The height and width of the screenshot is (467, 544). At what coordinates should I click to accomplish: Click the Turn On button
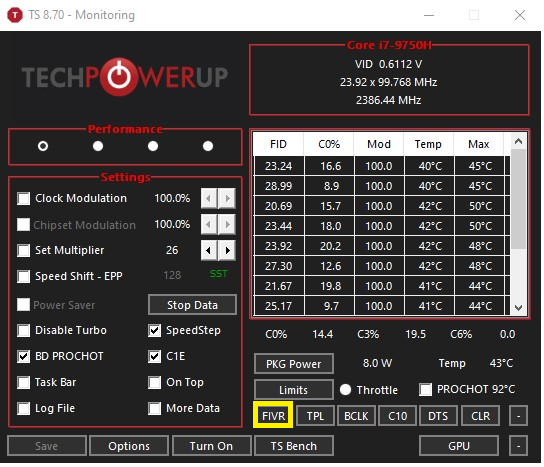coord(211,445)
